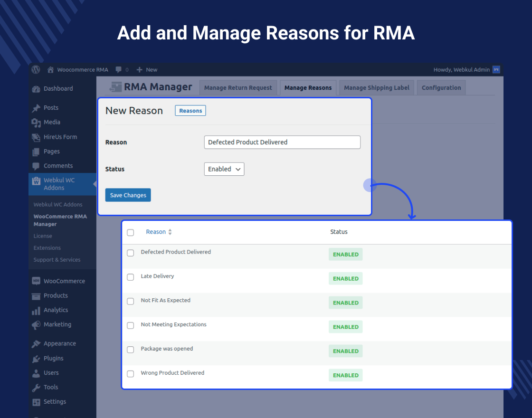
Task: Click the Appearance paintbrush icon
Action: 36,344
